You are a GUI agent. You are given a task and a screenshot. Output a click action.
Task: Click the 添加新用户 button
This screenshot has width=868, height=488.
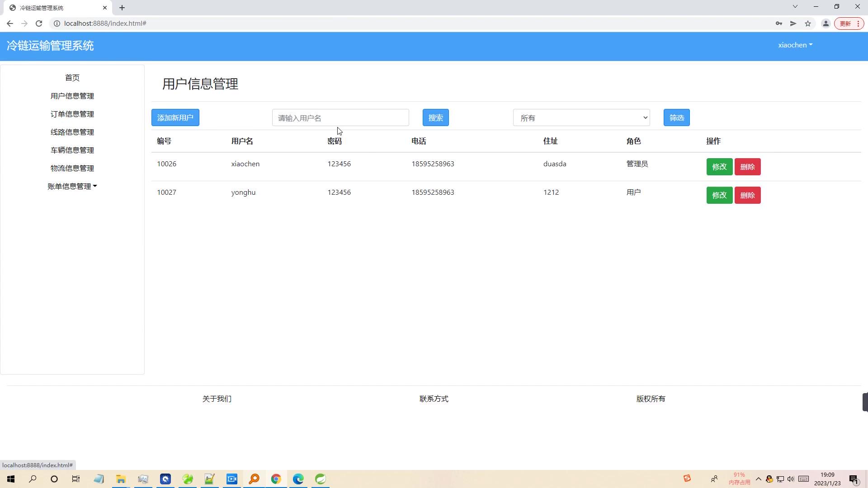tap(175, 117)
